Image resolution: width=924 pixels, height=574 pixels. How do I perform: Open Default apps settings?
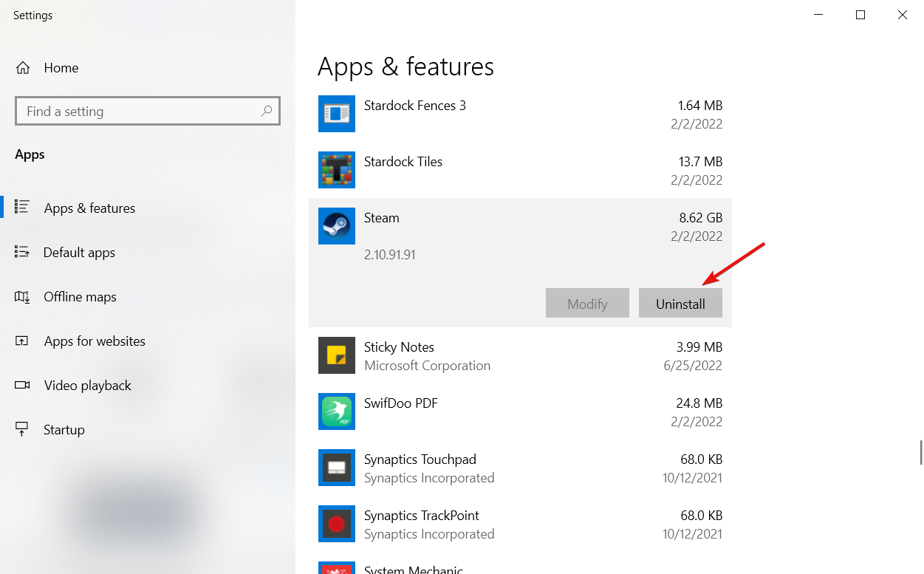(148, 253)
